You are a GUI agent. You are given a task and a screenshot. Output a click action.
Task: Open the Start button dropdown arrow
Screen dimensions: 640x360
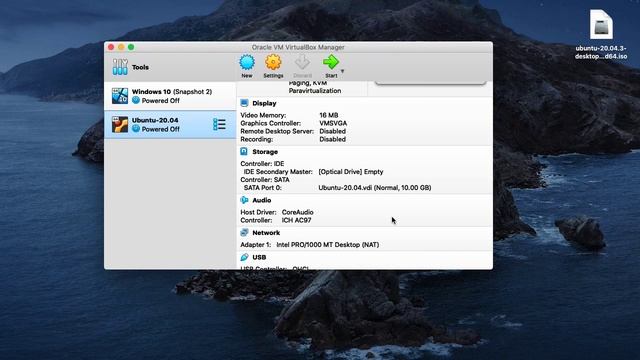coord(342,71)
